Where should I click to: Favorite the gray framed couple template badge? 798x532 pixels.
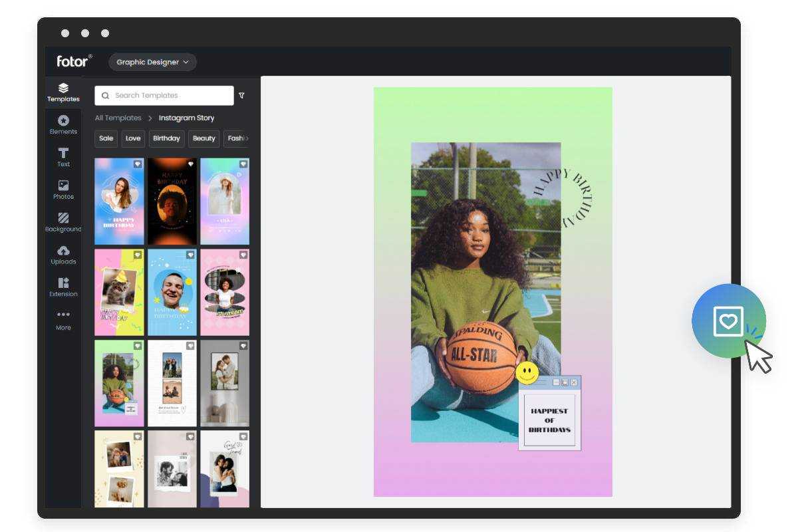click(x=243, y=346)
